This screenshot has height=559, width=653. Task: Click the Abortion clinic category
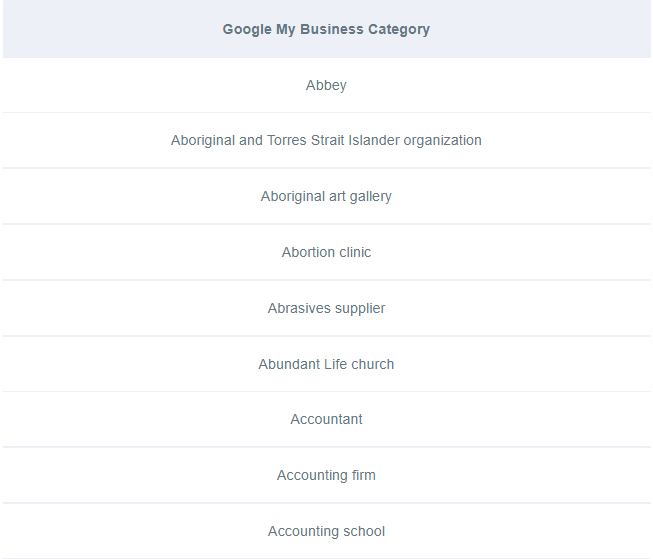pyautogui.click(x=326, y=252)
